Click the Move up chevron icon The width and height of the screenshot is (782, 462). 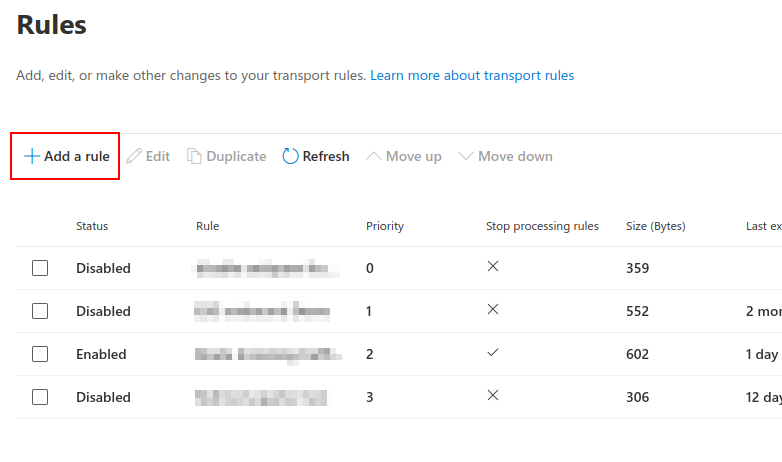[x=373, y=156]
